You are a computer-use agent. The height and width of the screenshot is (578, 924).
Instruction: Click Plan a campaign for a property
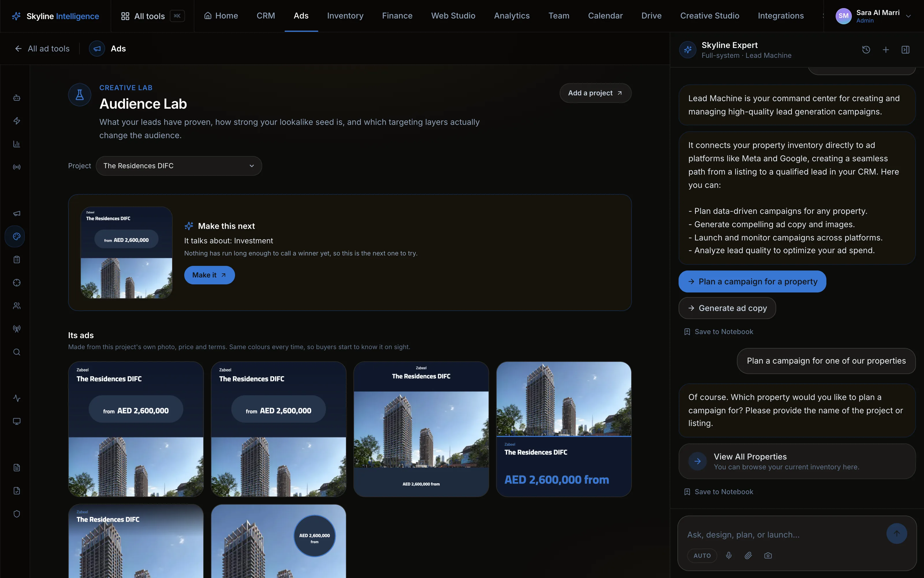tap(752, 281)
